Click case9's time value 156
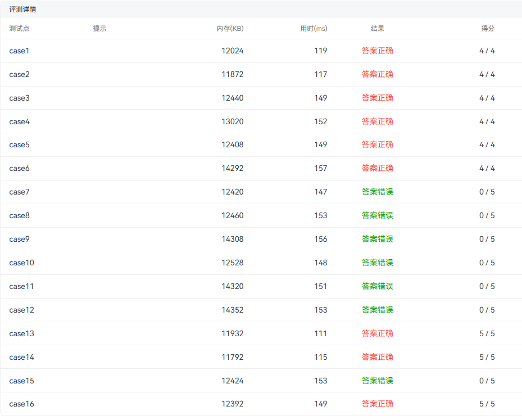522x420 pixels. pyautogui.click(x=321, y=239)
